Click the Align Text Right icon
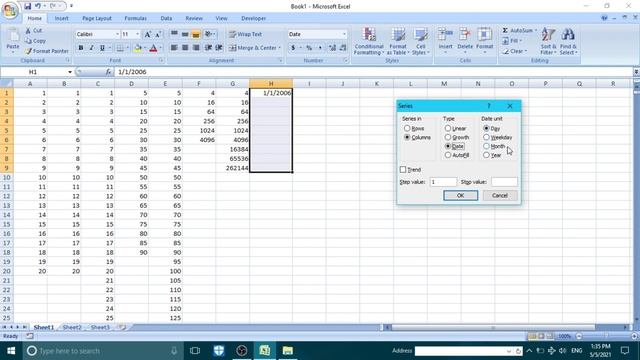Image resolution: width=640 pixels, height=360 pixels. 196,48
